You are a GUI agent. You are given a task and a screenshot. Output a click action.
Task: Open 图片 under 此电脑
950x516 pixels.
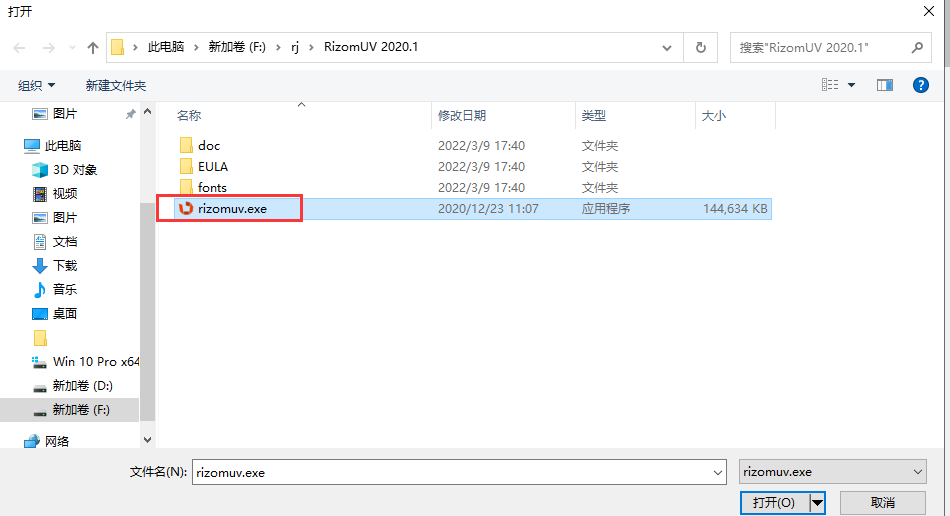(64, 217)
